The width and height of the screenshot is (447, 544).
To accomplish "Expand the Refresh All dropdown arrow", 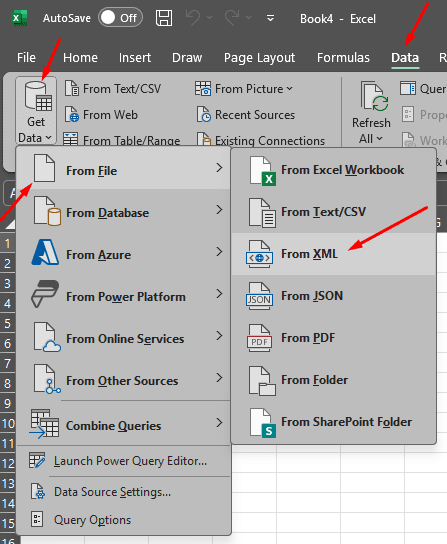I will pyautogui.click(x=379, y=139).
